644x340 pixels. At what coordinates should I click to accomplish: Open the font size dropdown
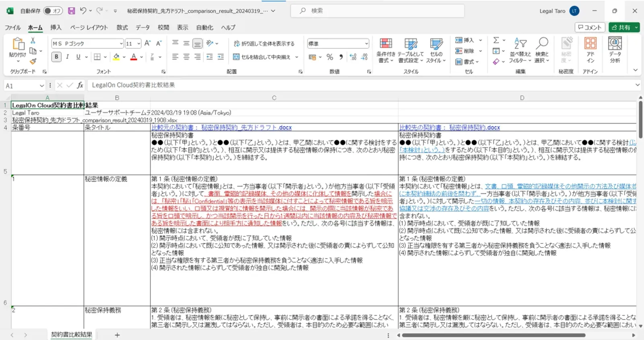(x=138, y=44)
